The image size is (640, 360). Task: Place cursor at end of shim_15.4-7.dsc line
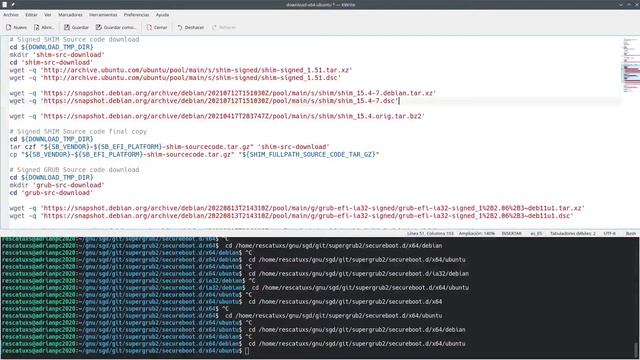pyautogui.click(x=399, y=101)
